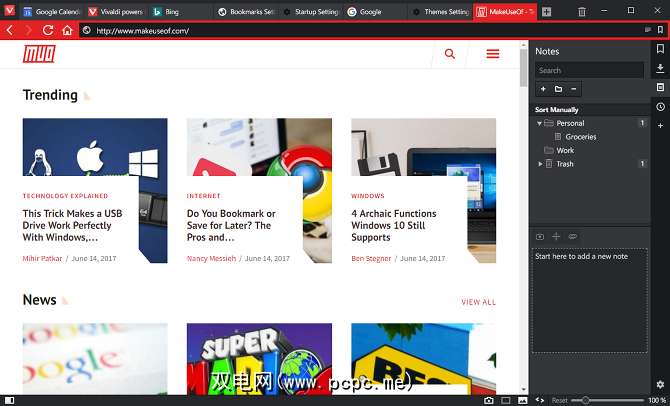Select the Groceries note
Viewport: 670px width, 406px height.
581,137
